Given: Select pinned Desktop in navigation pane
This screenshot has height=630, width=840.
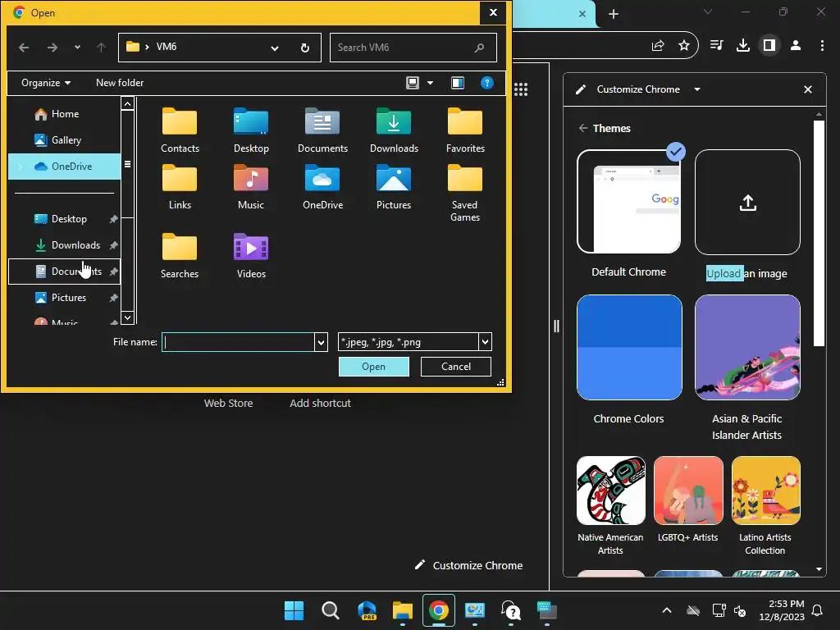Looking at the screenshot, I should (x=64, y=218).
